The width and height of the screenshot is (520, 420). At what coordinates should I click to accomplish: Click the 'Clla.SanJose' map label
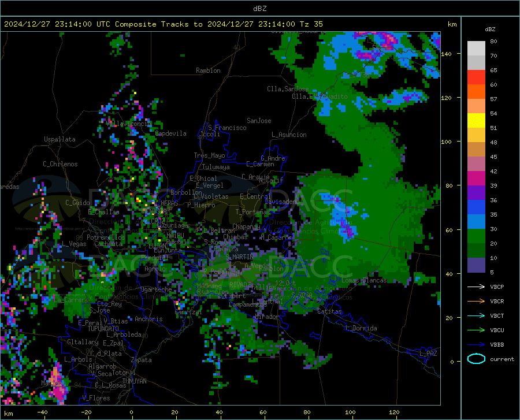[x=288, y=89]
